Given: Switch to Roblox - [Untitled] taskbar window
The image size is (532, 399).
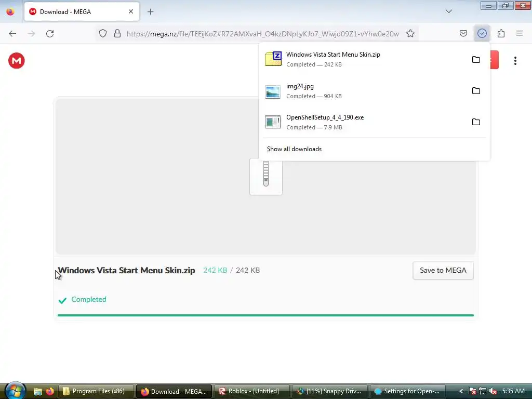Looking at the screenshot, I should pos(252,392).
